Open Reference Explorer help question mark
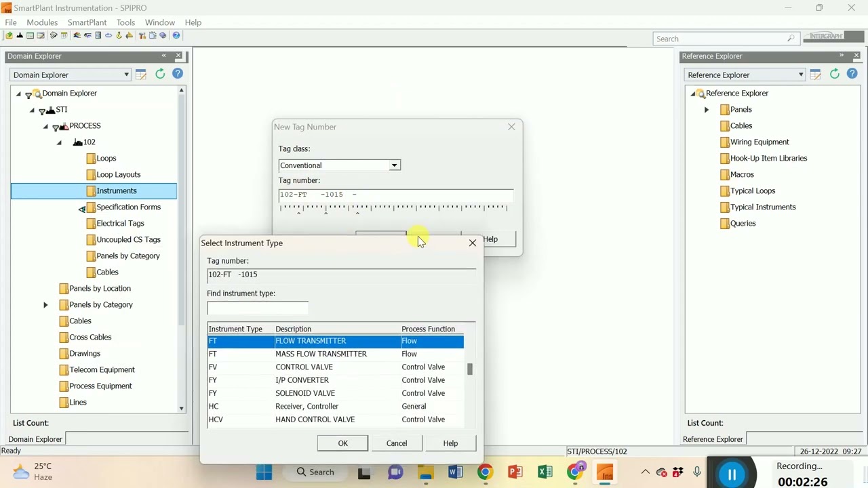The height and width of the screenshot is (488, 868). (x=852, y=74)
